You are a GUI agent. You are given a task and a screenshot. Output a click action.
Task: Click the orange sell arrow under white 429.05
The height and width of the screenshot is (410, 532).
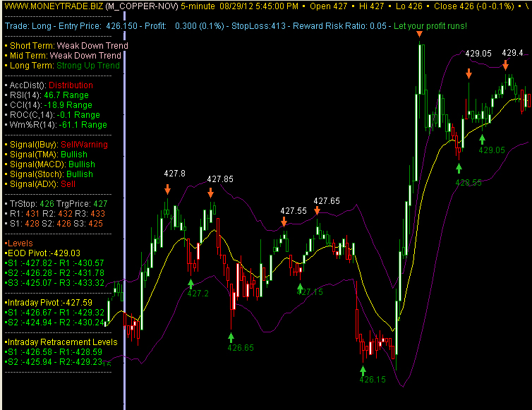pyautogui.click(x=468, y=73)
